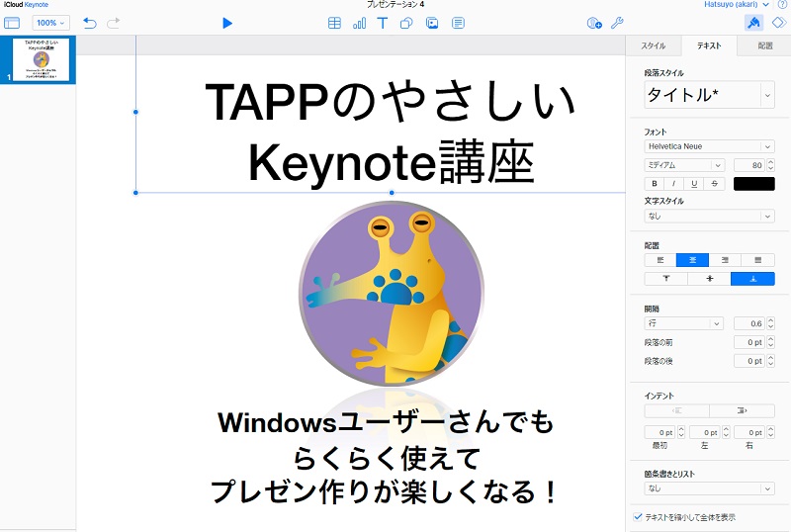Open the black text color swatch

click(x=753, y=184)
